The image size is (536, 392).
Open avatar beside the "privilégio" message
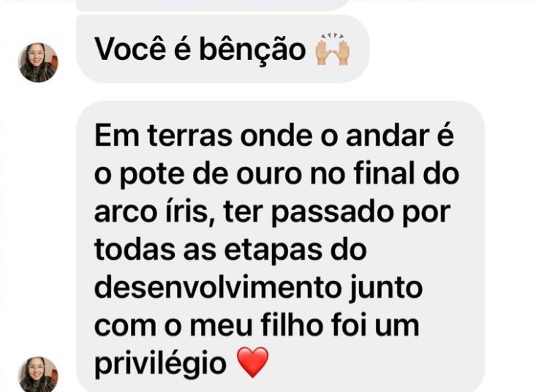tap(38, 374)
